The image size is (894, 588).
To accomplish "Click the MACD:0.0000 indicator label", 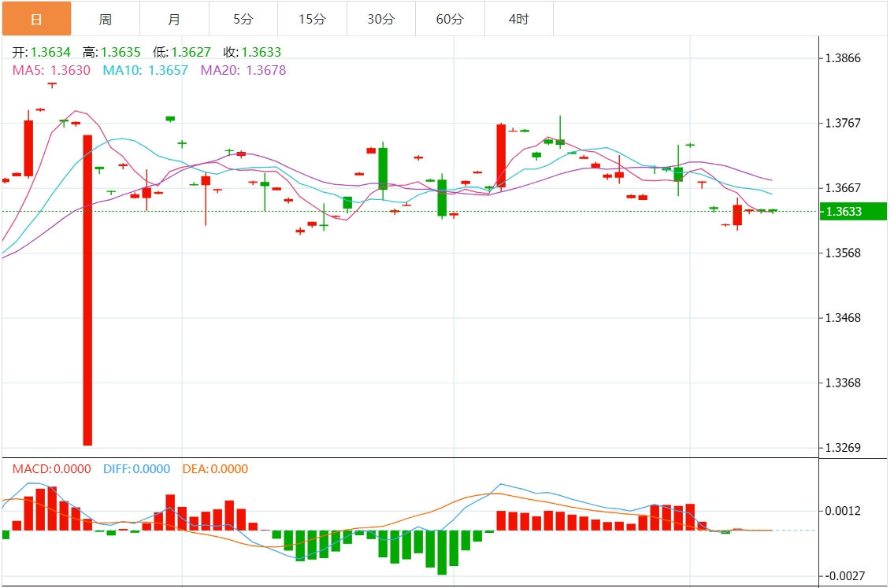I will pyautogui.click(x=52, y=469).
